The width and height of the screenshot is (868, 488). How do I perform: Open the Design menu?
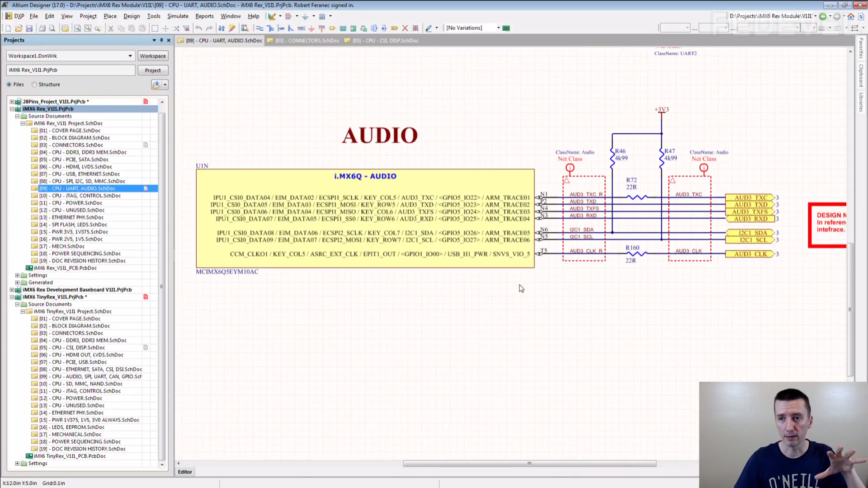132,16
